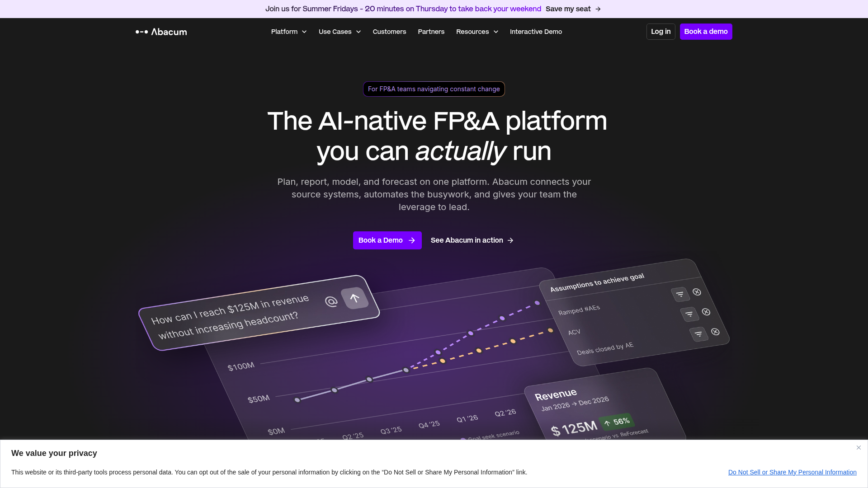Expand the Use Cases menu
Viewport: 868px width, 488px height.
pyautogui.click(x=340, y=32)
